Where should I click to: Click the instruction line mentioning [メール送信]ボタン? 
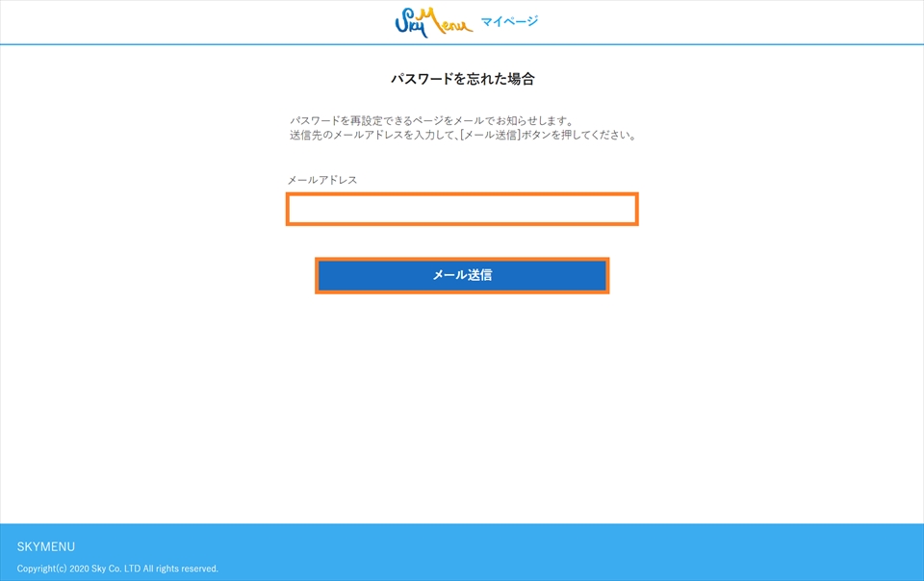click(463, 136)
